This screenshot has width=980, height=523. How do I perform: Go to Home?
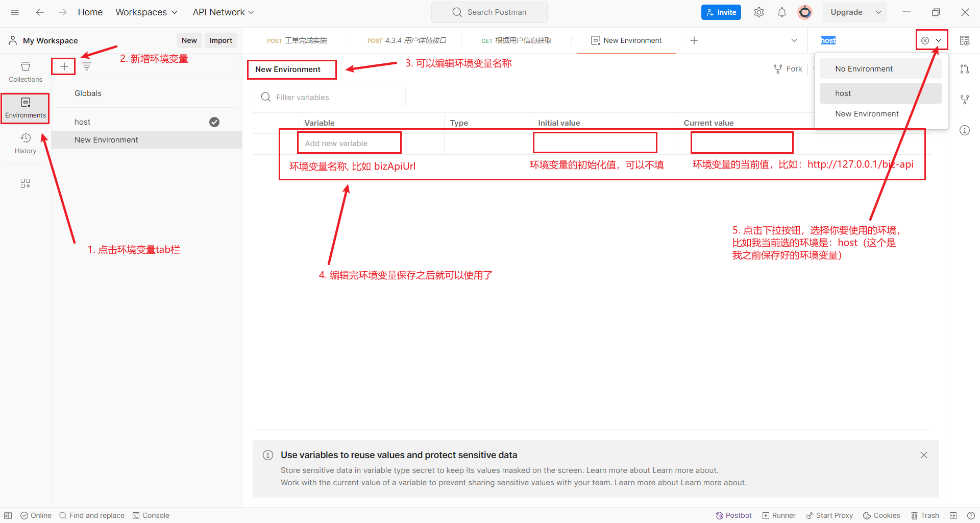90,12
